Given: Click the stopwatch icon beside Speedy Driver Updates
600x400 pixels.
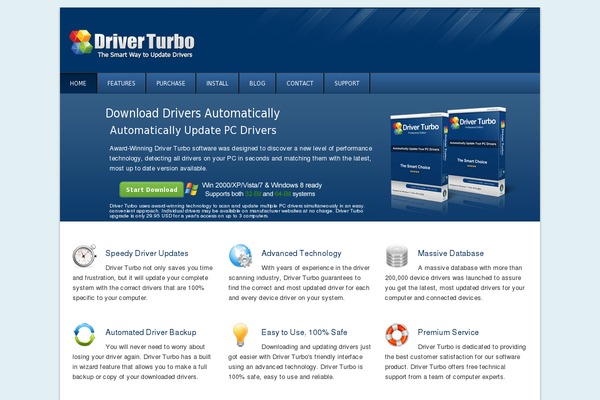Looking at the screenshot, I should 84,256.
